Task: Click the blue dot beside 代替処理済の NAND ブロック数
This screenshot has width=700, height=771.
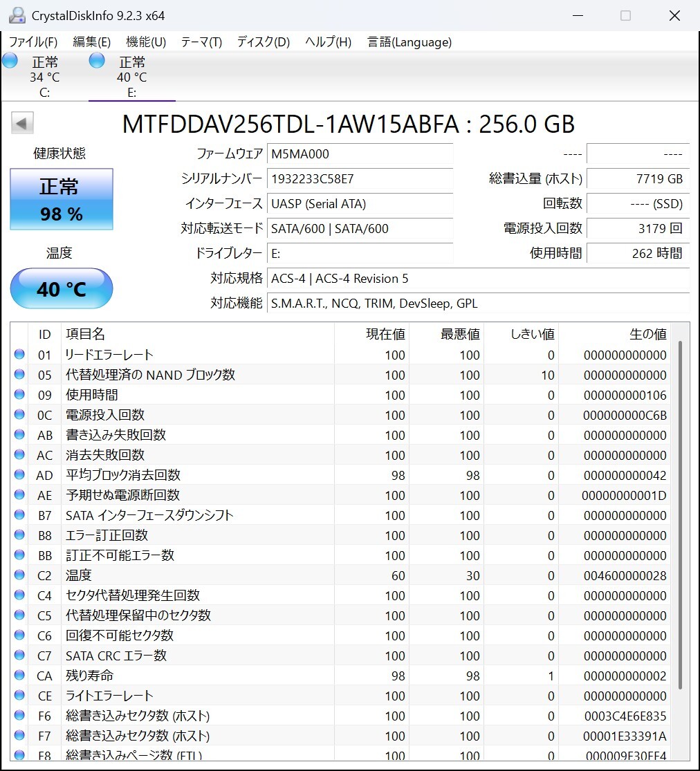Action: coord(19,375)
